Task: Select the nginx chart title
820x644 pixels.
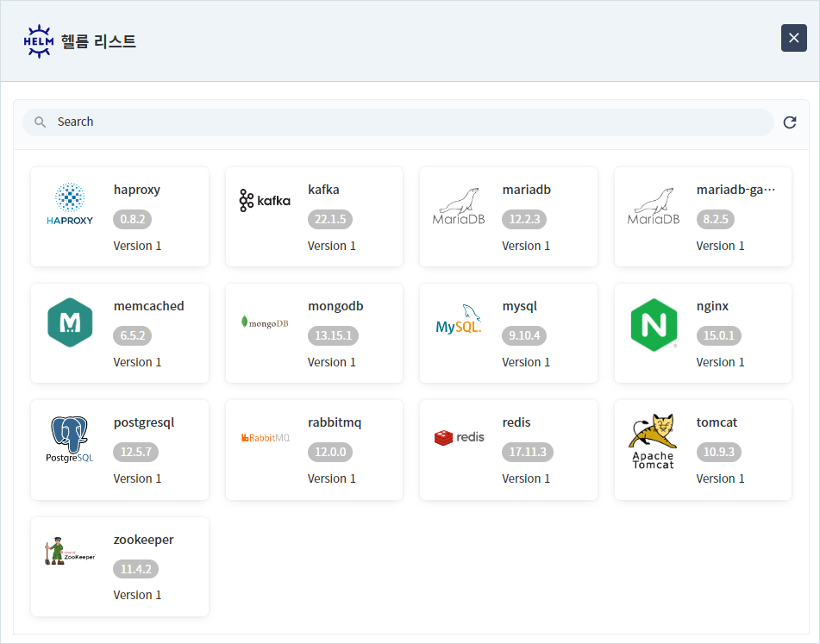Action: 713,306
